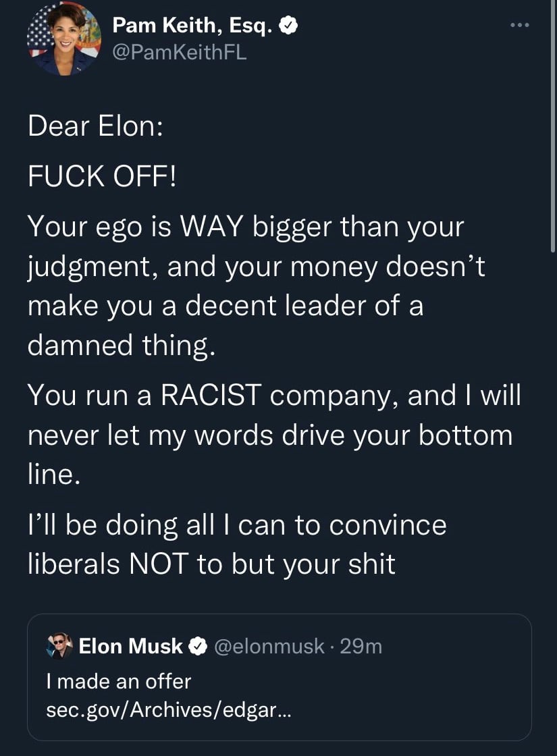
Task: Click the "Dear Elon:" opening line
Action: pyautogui.click(x=95, y=127)
